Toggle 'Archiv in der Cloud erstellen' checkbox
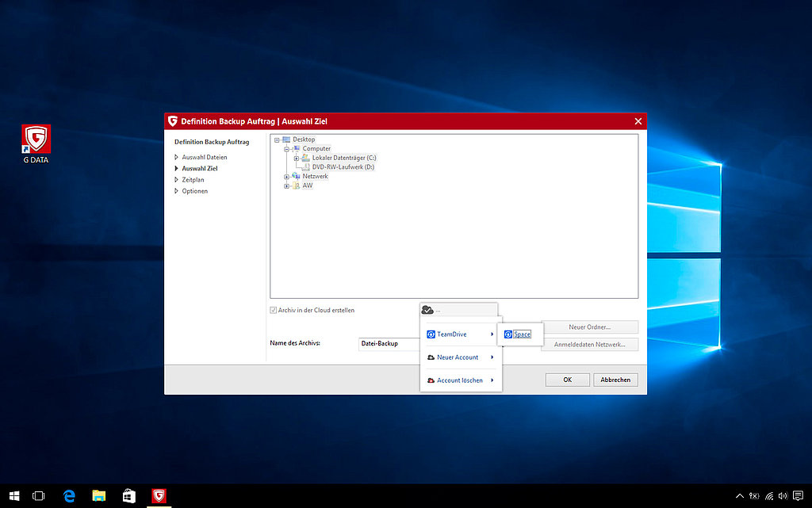Screen dimensions: 812x508 (274, 310)
